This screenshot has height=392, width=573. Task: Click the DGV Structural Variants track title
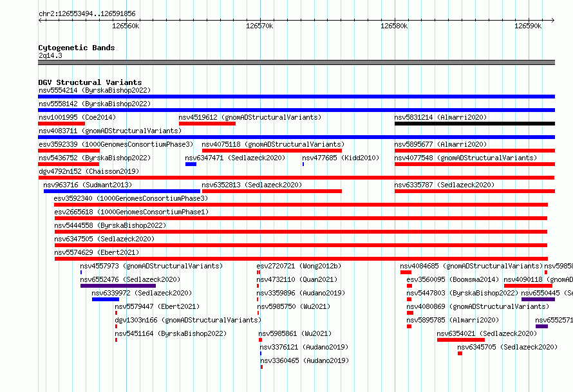coord(90,82)
